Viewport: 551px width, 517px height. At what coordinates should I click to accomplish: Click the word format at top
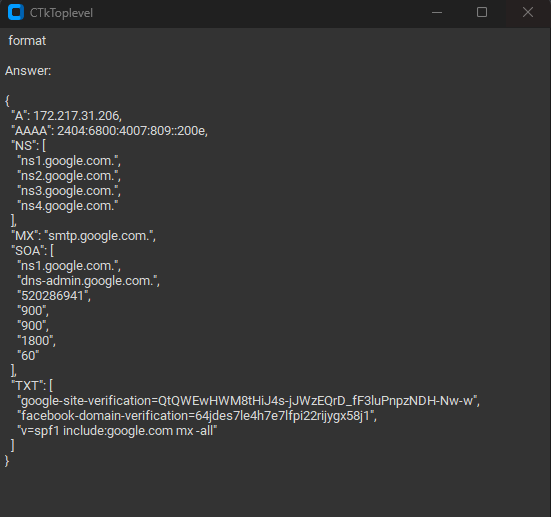click(x=27, y=41)
